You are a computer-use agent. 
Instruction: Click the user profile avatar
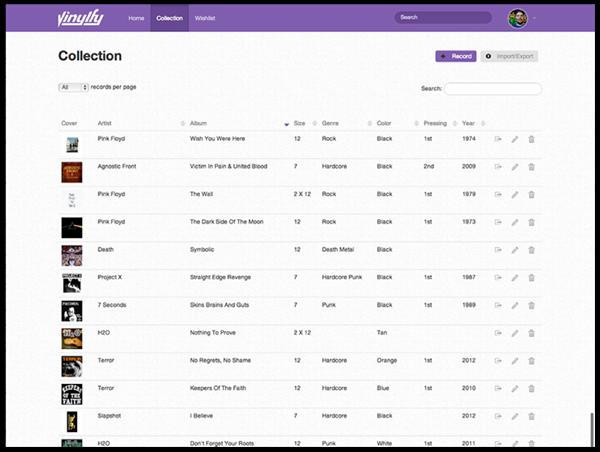pos(518,17)
